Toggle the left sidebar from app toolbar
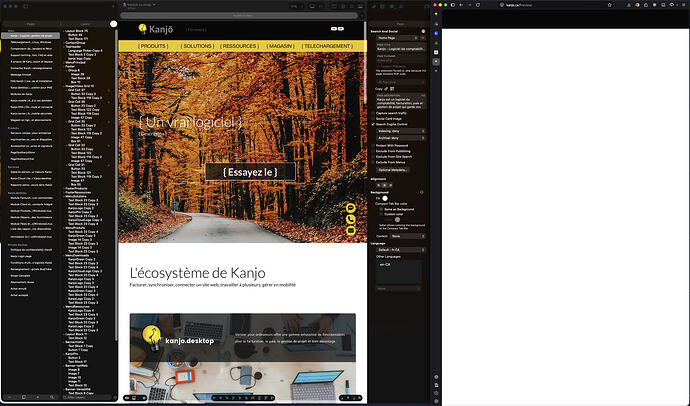Image resolution: width=690 pixels, height=406 pixels. (25, 6)
